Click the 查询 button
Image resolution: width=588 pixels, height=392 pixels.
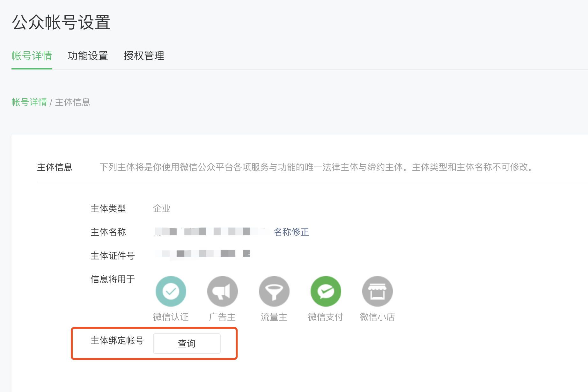187,344
